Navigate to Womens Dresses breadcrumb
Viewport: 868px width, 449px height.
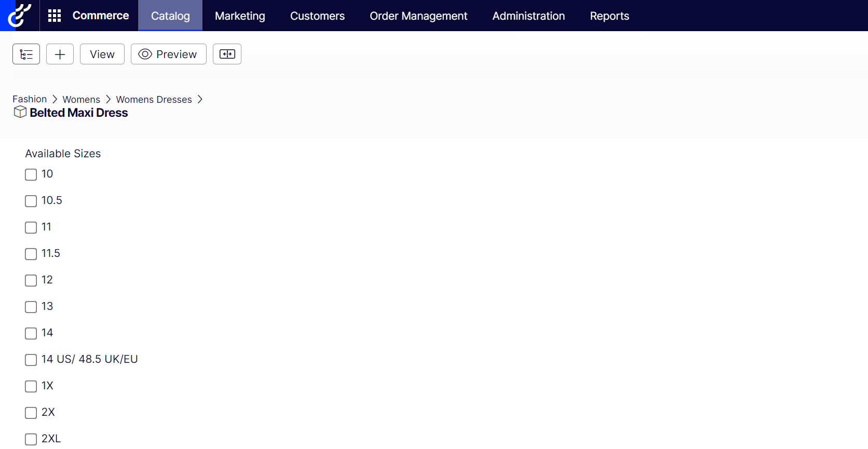click(154, 99)
